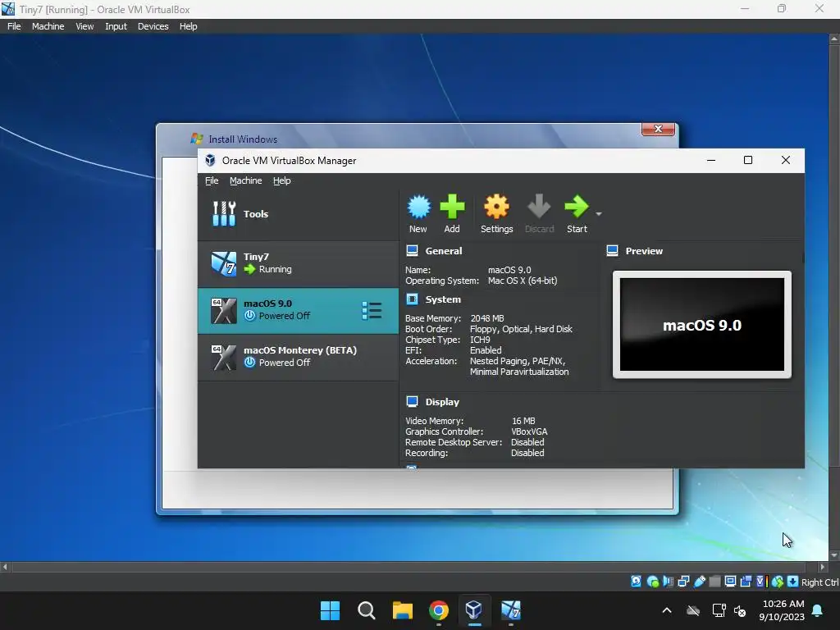Open View menu of Tiny7 VM window

click(x=84, y=26)
